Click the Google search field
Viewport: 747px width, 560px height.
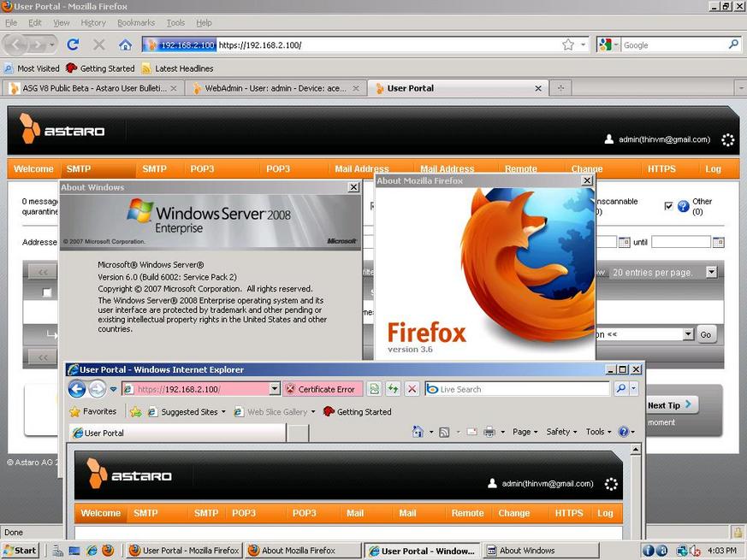673,44
